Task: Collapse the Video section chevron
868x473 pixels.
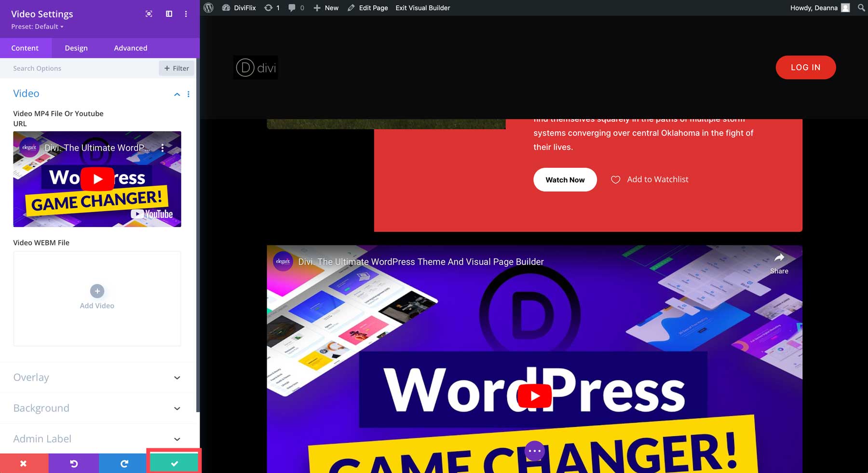Action: (177, 95)
